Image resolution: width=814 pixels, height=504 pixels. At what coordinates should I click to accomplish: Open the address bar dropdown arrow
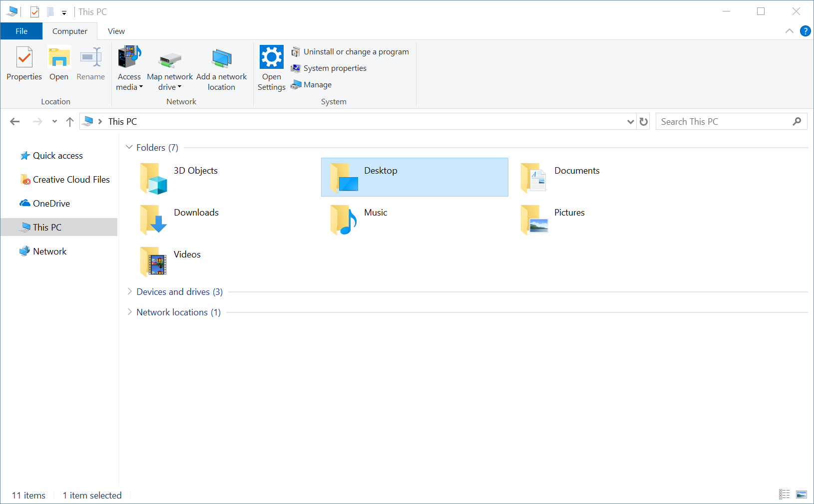pyautogui.click(x=630, y=121)
